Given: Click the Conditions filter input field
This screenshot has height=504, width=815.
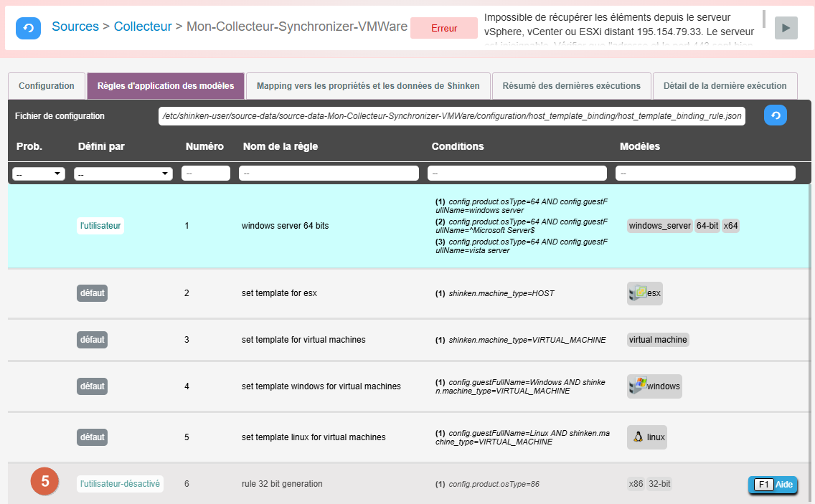Looking at the screenshot, I should pyautogui.click(x=517, y=173).
